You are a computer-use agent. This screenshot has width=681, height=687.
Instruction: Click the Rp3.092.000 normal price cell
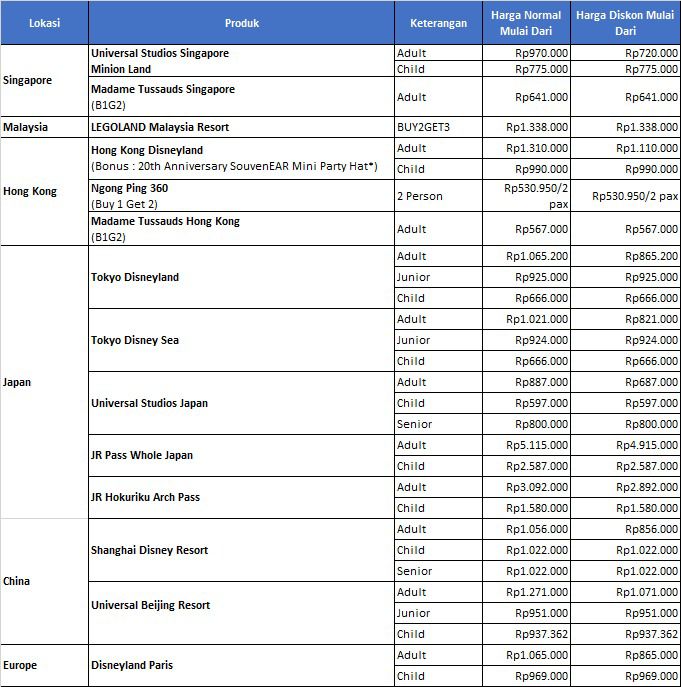[526, 487]
